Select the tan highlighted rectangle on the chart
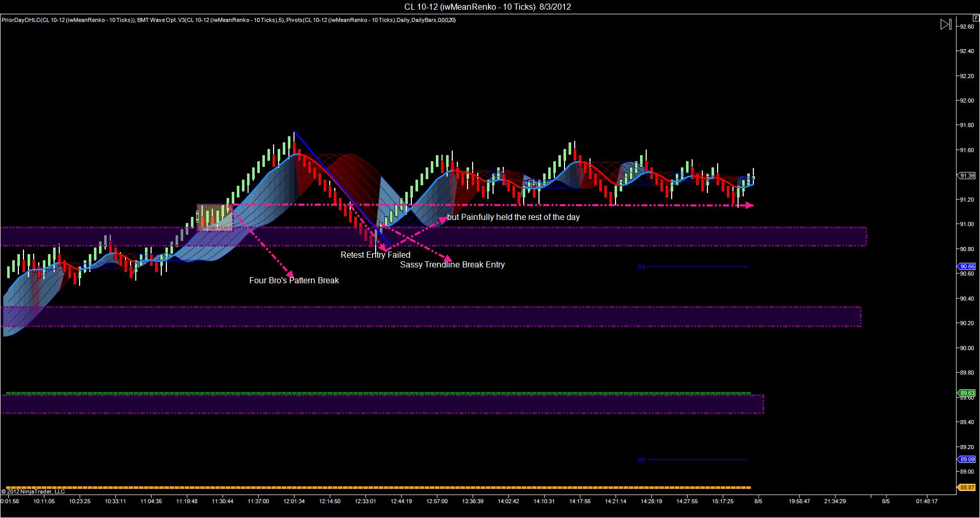The image size is (980, 518). 215,218
